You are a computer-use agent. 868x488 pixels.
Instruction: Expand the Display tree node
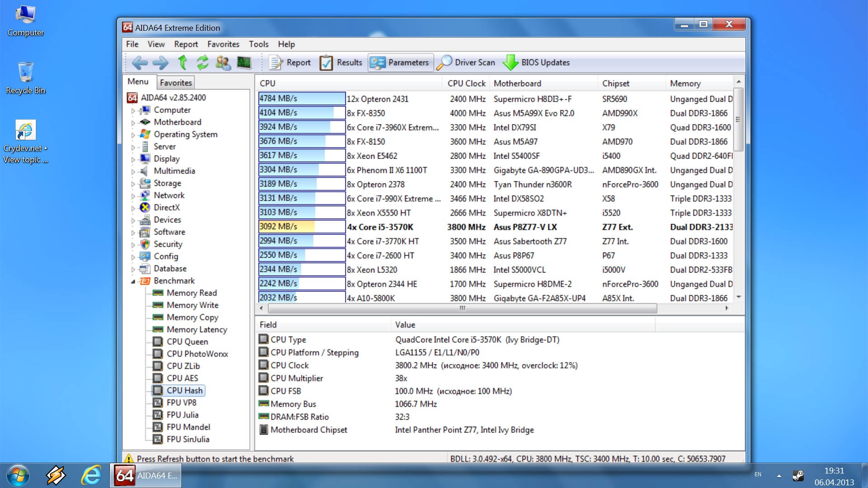(133, 159)
